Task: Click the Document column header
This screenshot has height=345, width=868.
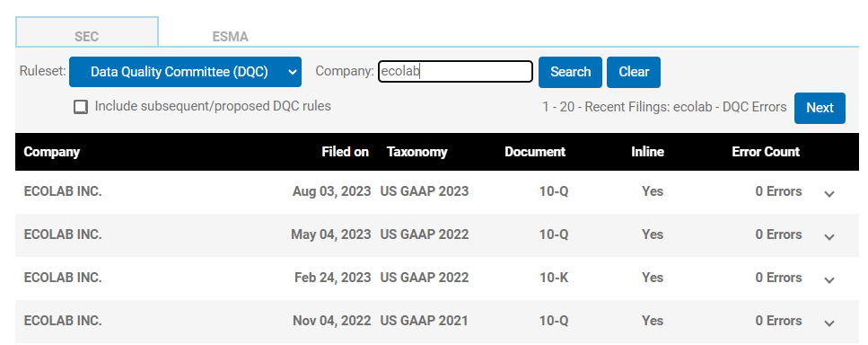Action: click(535, 152)
